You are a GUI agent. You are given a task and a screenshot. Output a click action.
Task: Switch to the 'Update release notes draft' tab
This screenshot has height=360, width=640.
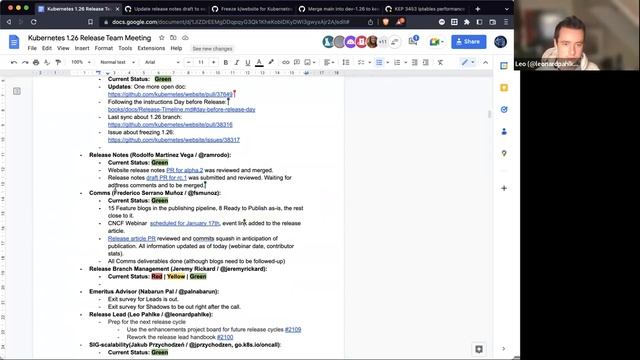click(x=165, y=9)
